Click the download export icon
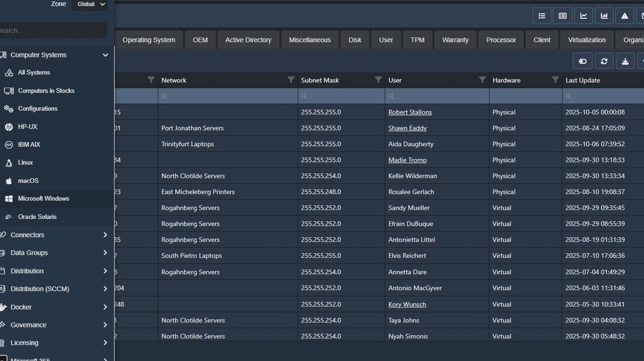Screen dimensions: 644x361 click(625, 61)
